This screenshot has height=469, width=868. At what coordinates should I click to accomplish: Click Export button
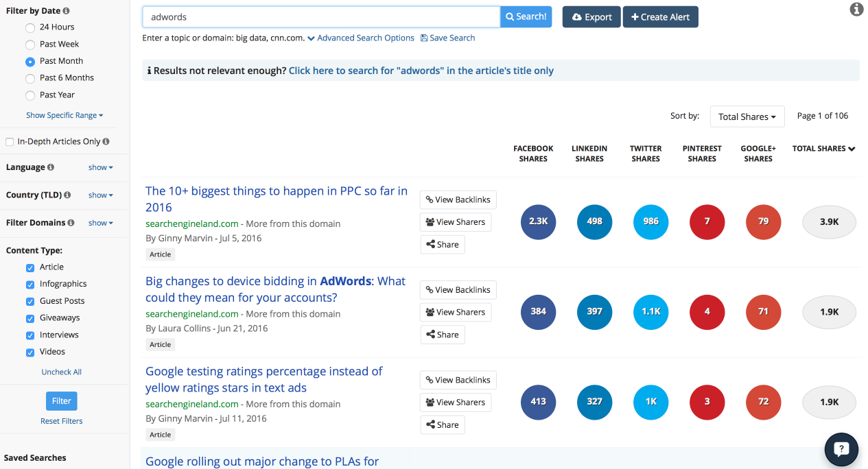591,17
